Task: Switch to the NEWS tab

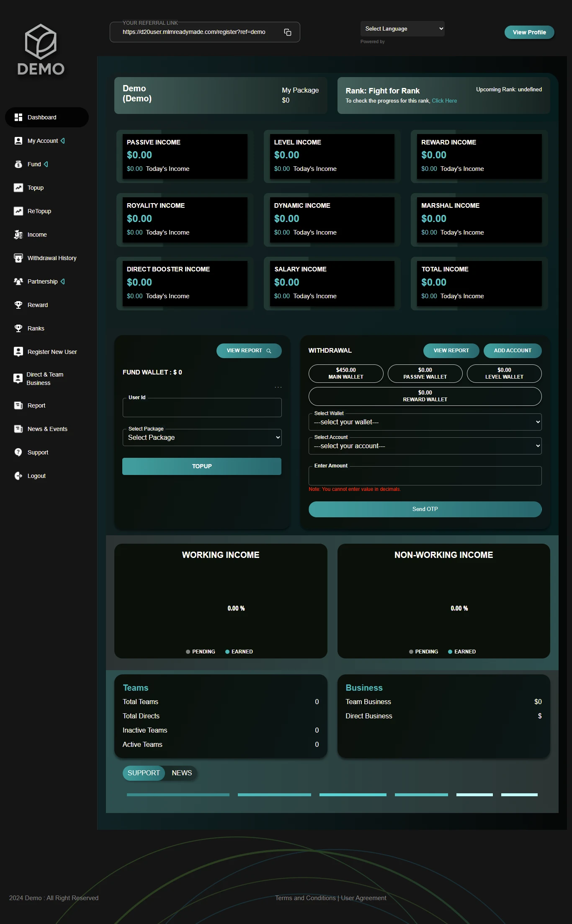Action: pyautogui.click(x=182, y=773)
